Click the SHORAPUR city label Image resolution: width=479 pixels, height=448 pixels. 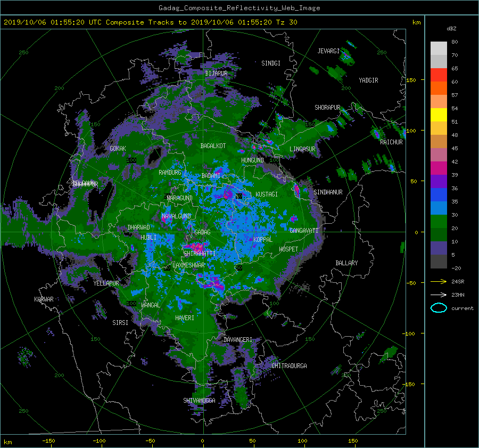(327, 108)
